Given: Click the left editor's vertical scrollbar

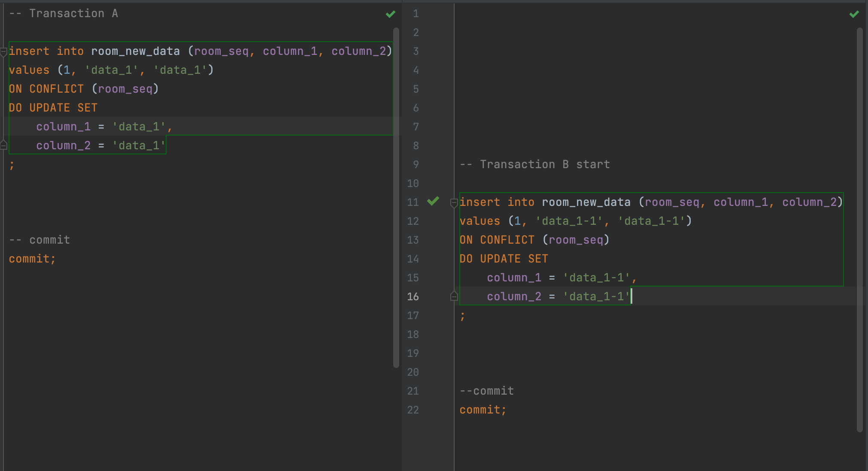Looking at the screenshot, I should point(396,197).
